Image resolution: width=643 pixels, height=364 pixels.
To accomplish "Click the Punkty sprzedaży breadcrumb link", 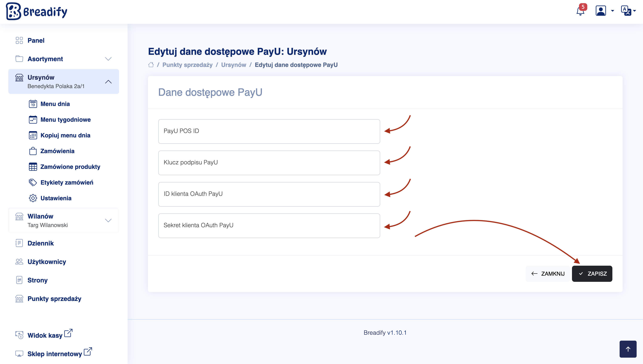I will point(187,65).
